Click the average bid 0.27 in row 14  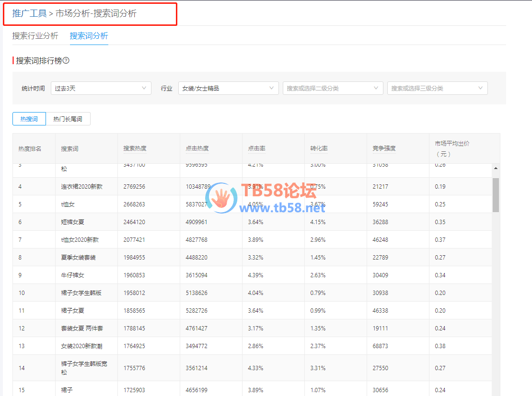[440, 368]
